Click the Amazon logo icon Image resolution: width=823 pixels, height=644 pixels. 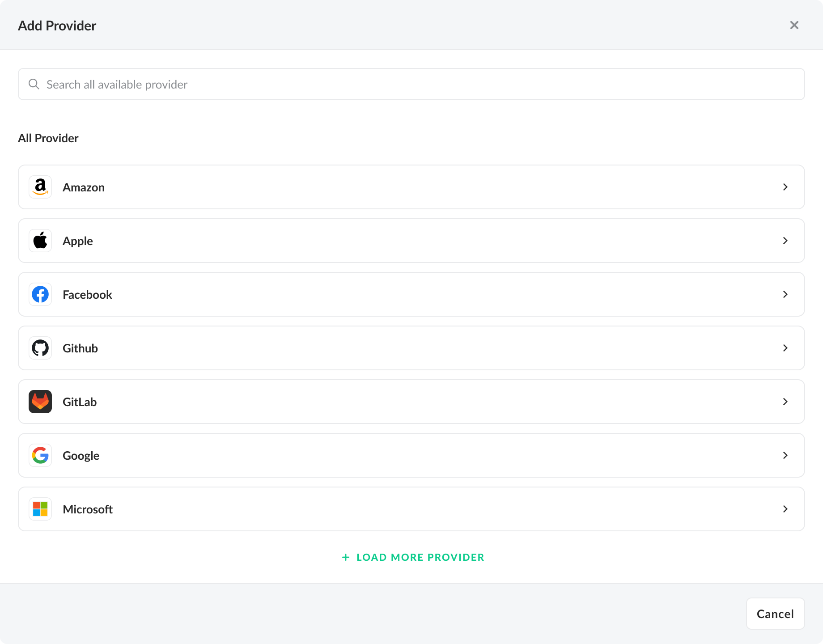click(40, 187)
